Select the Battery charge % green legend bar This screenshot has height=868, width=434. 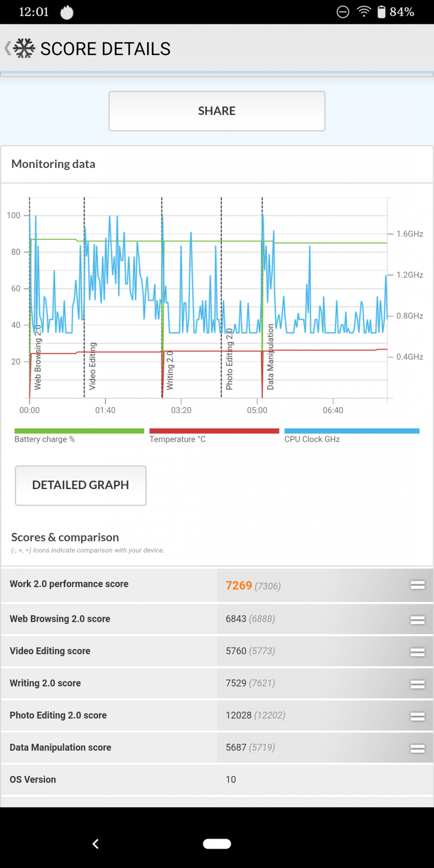click(x=79, y=431)
